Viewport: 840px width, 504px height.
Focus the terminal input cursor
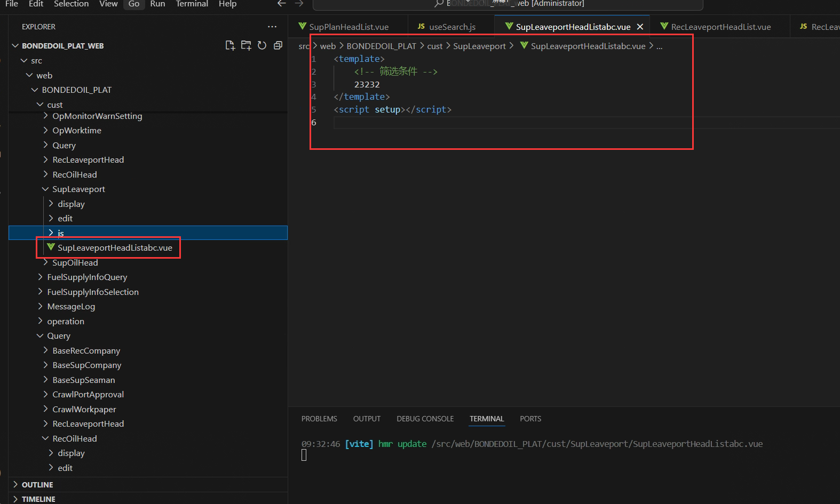point(304,455)
